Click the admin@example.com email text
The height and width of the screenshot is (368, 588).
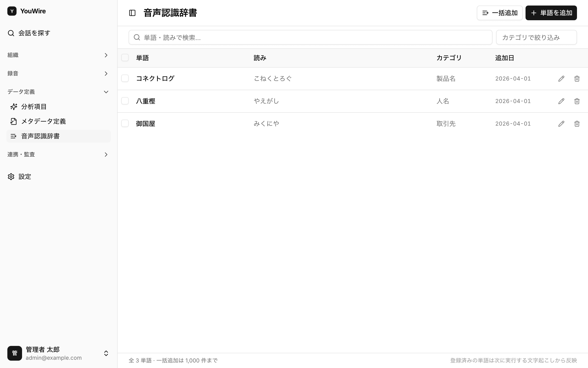[x=54, y=358]
